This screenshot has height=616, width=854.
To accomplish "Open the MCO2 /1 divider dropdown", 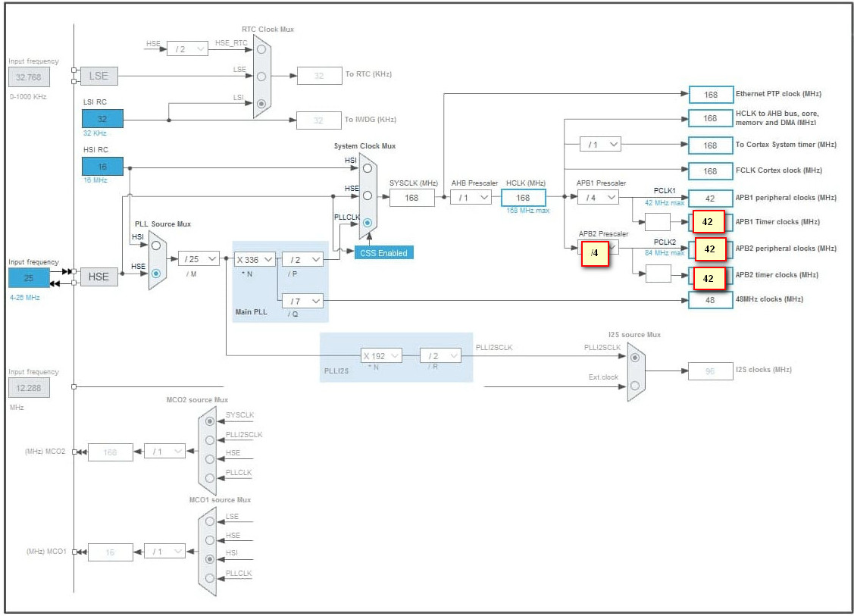I will (x=164, y=452).
